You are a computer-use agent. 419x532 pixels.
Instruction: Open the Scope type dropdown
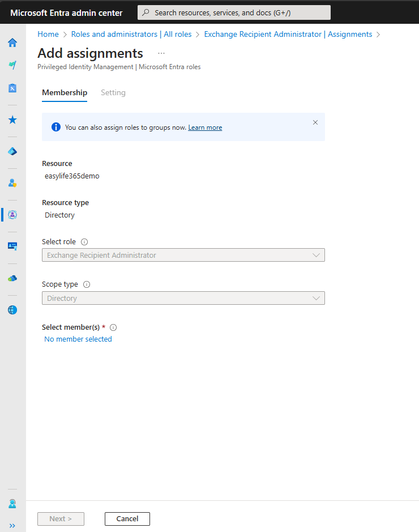(183, 299)
